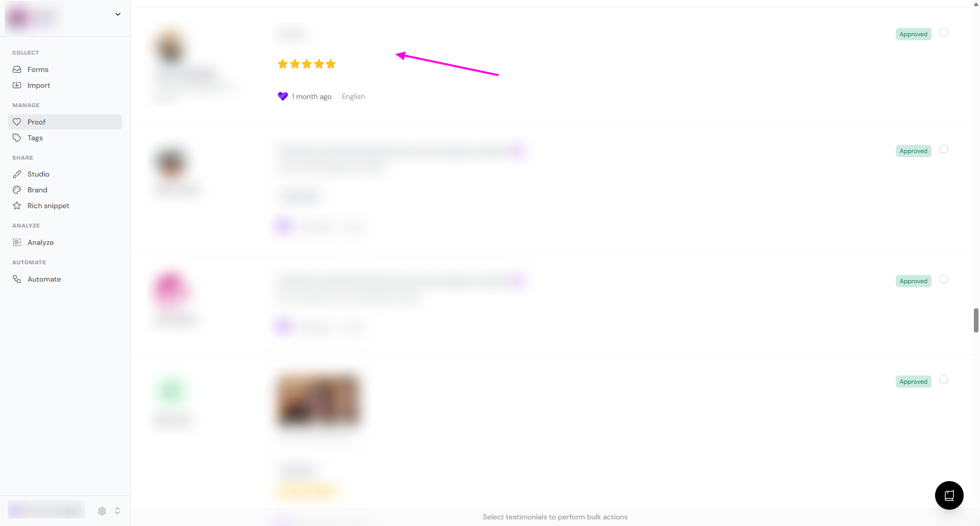Click the '1 month ago' timestamp
This screenshot has height=526, width=980.
311,96
